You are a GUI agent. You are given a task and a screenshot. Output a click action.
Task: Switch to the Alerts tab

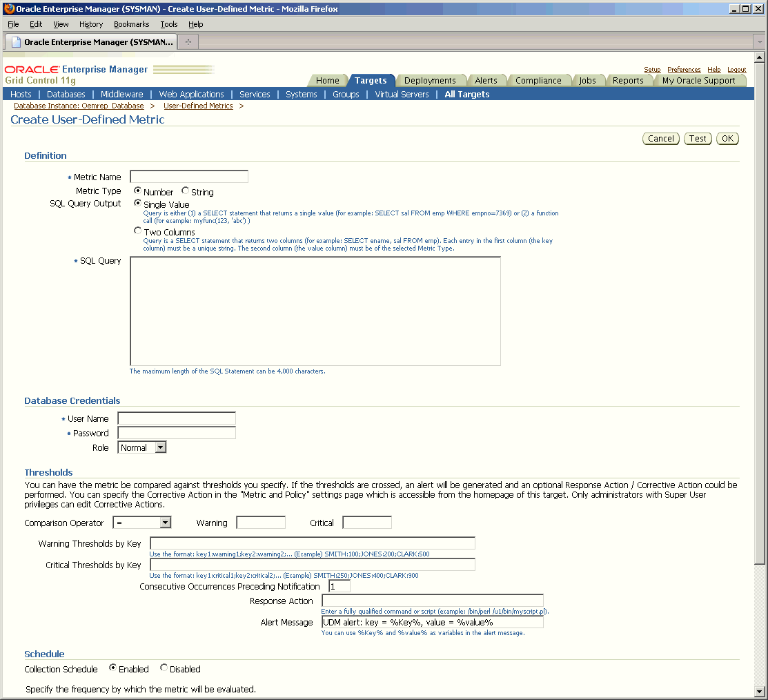point(486,80)
